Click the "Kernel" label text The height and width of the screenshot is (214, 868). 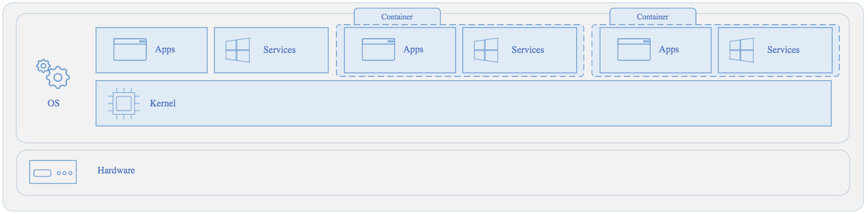pos(163,103)
